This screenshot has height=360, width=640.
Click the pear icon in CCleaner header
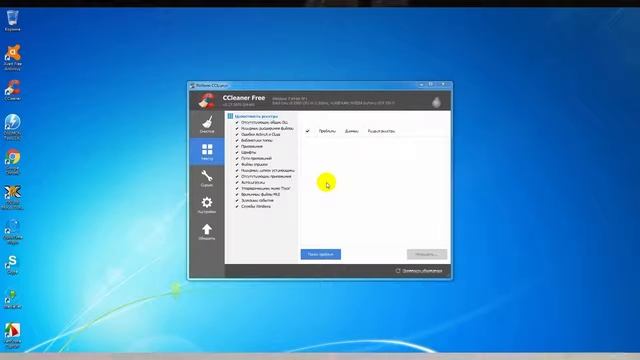tap(436, 101)
